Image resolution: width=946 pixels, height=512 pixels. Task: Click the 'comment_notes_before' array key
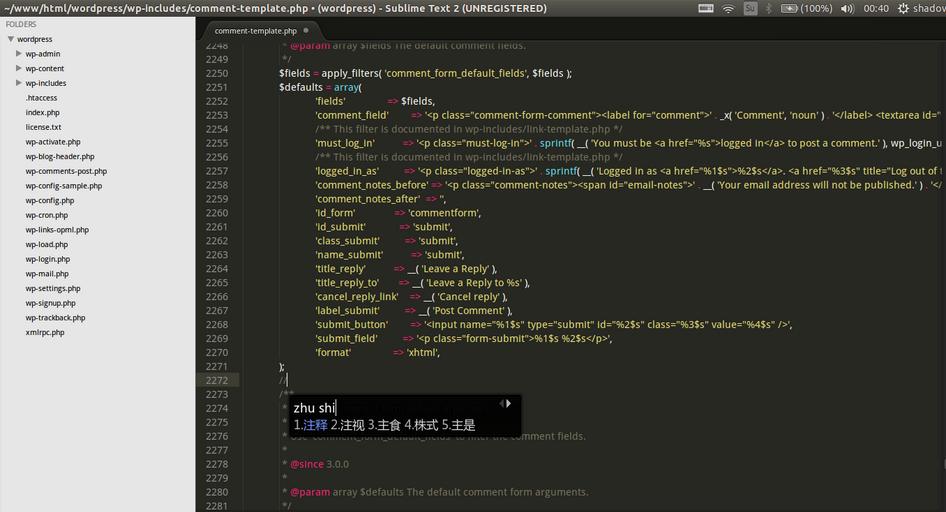pos(372,185)
